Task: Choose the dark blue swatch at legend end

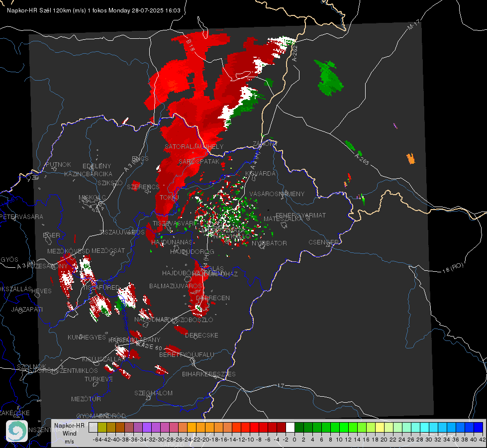Action: click(479, 427)
